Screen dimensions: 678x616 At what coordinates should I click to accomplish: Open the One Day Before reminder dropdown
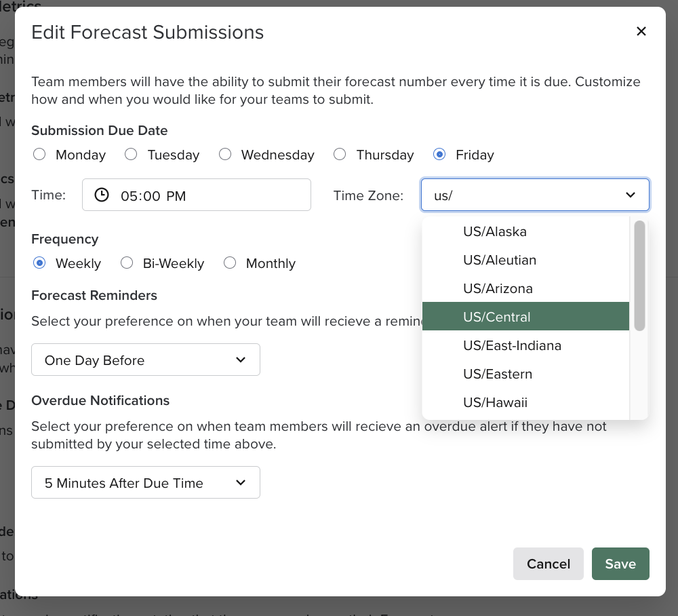pos(145,360)
